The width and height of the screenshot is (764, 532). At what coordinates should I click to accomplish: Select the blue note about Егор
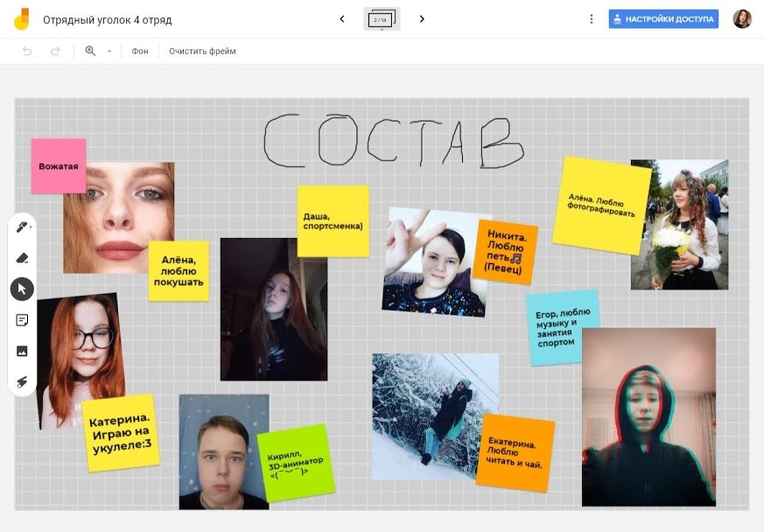(x=563, y=328)
